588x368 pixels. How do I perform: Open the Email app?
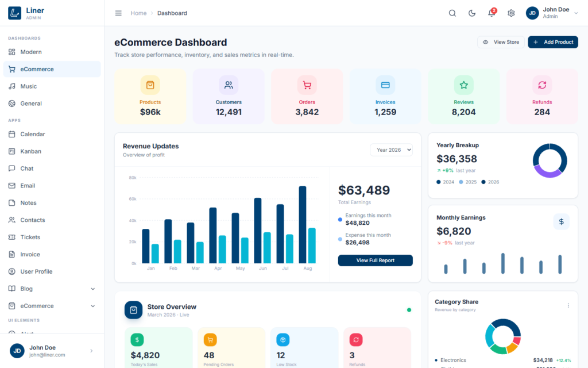tap(52, 186)
